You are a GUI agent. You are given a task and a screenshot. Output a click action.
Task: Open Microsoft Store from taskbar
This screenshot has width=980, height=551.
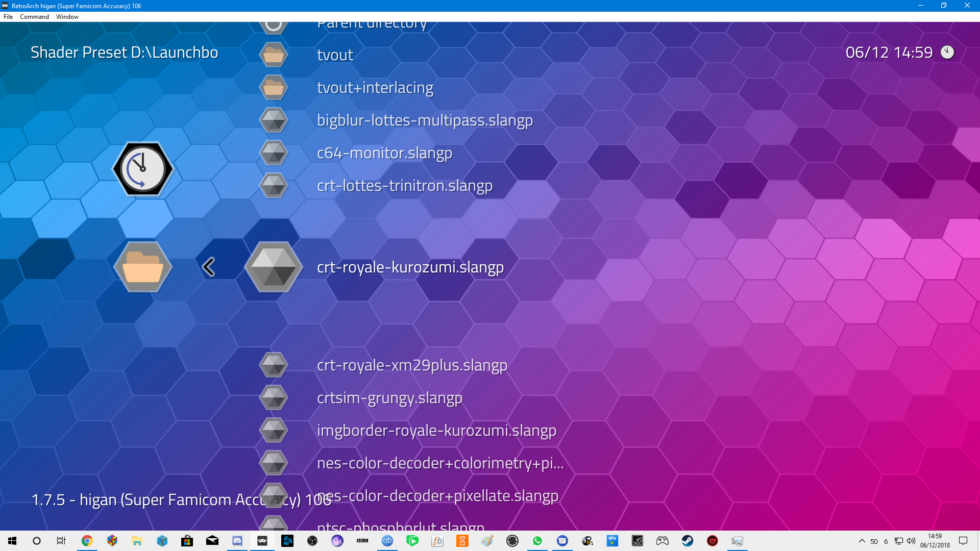[x=187, y=541]
